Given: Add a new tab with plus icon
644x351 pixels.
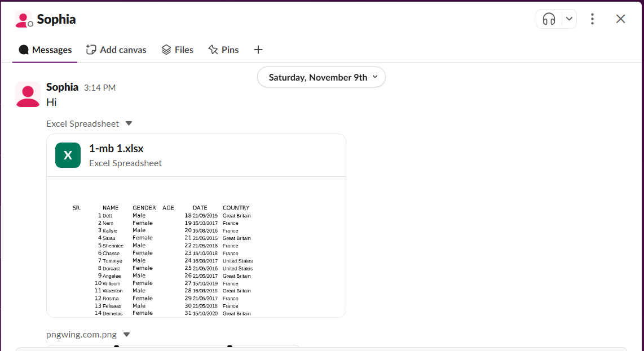Looking at the screenshot, I should [x=258, y=50].
